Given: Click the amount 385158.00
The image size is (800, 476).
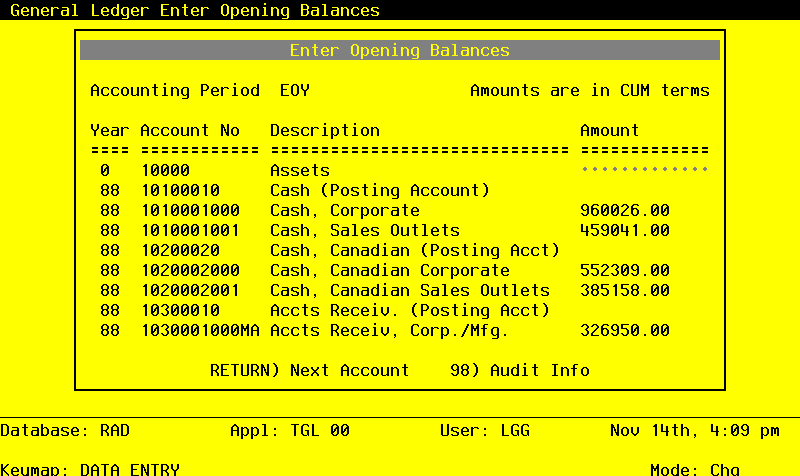Looking at the screenshot, I should tap(624, 290).
